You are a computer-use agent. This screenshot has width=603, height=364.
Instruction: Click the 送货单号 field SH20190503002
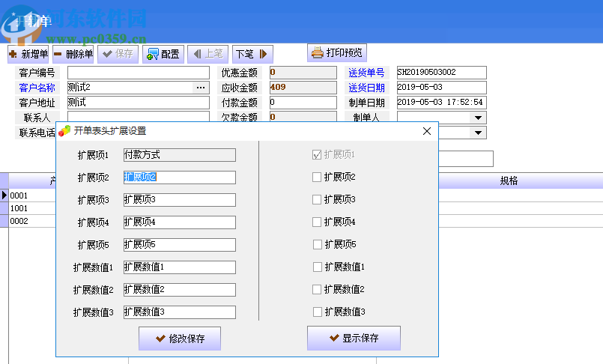coord(441,73)
